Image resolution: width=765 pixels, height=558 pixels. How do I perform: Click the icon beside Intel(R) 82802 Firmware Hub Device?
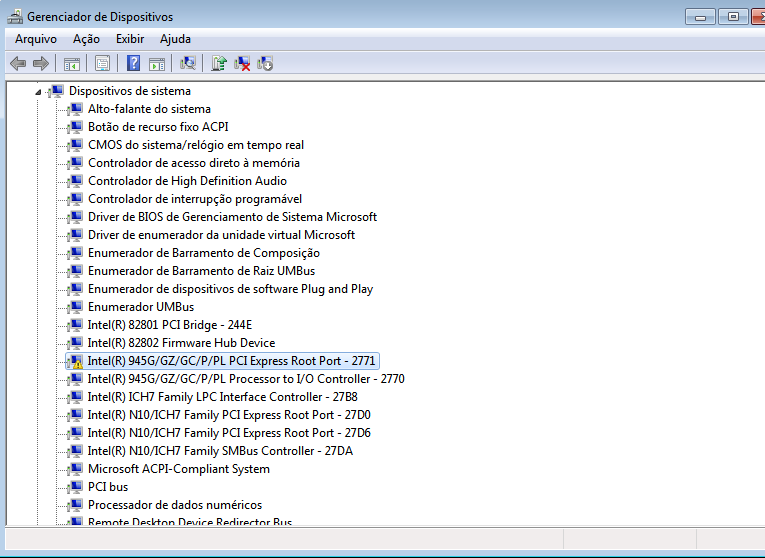[x=75, y=343]
